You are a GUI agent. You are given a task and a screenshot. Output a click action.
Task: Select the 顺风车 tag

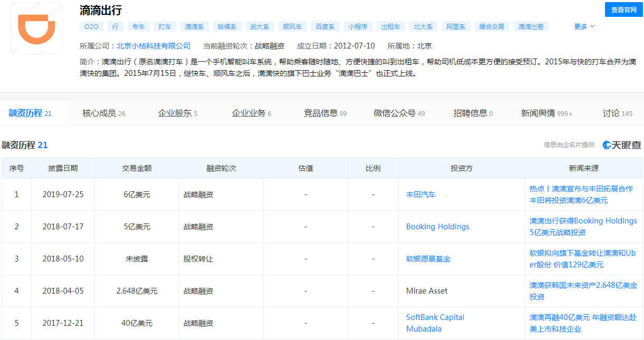tap(292, 26)
